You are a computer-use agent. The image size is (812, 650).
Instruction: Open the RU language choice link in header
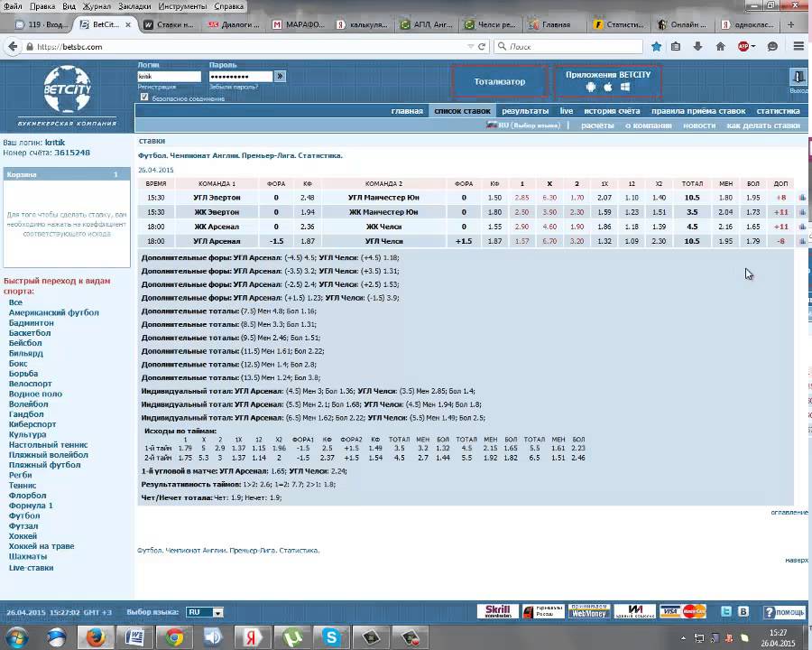523,125
